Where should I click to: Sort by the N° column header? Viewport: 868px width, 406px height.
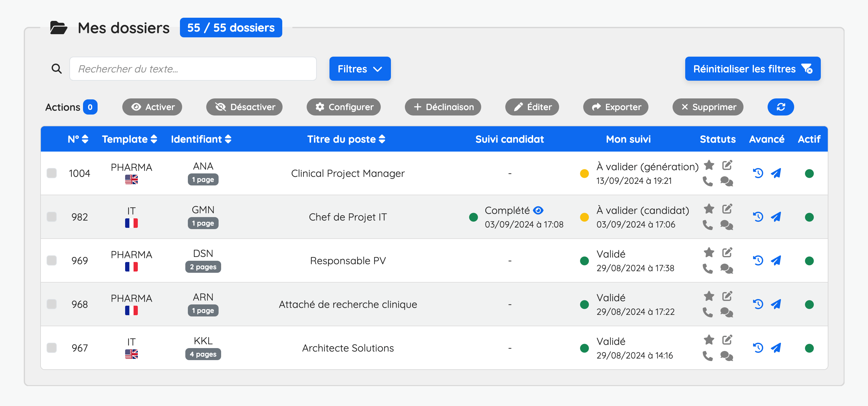pyautogui.click(x=78, y=139)
